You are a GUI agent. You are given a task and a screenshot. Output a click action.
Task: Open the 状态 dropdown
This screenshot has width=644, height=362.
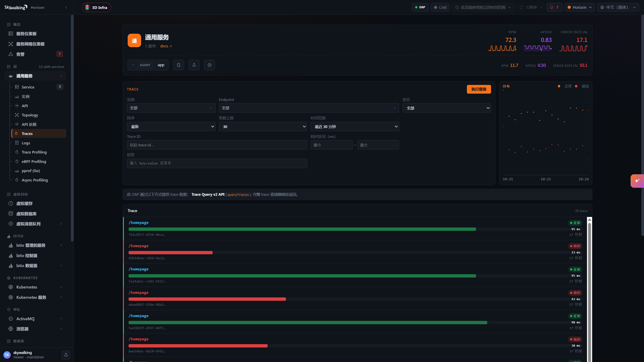pyautogui.click(x=447, y=108)
